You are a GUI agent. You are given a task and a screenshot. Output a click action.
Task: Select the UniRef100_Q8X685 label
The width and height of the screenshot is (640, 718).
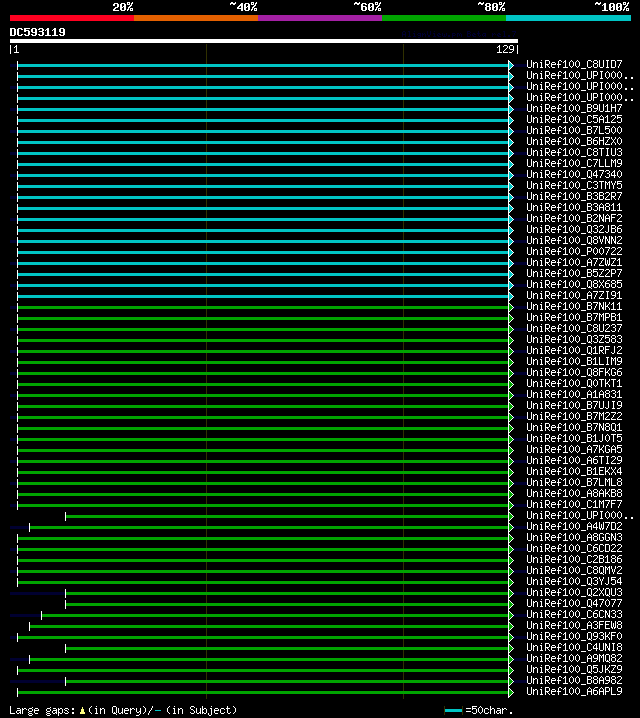[x=574, y=284]
